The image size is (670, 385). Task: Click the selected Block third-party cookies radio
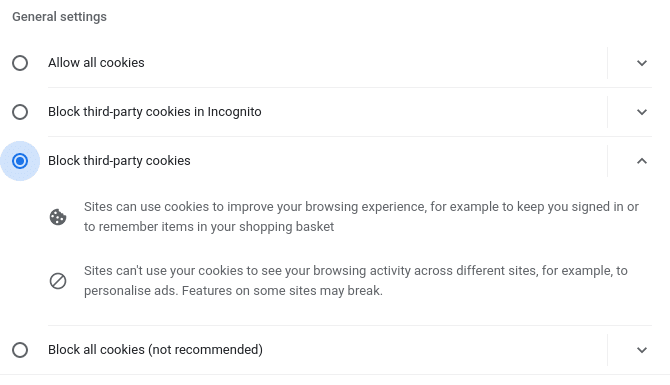click(x=20, y=161)
